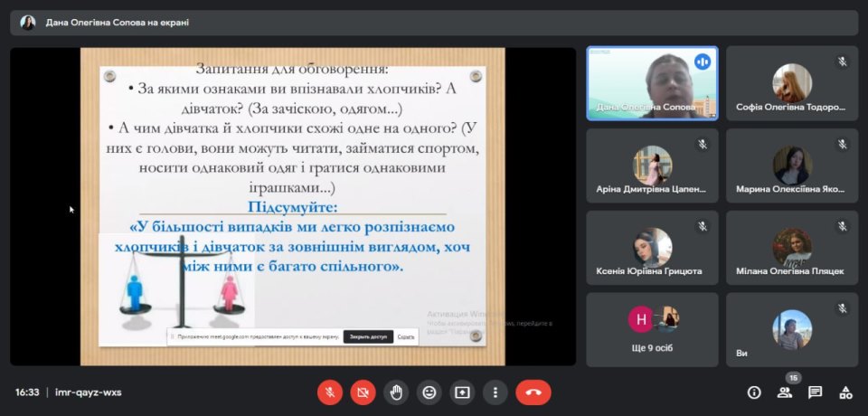Click the pink H avatar circle

641,319
